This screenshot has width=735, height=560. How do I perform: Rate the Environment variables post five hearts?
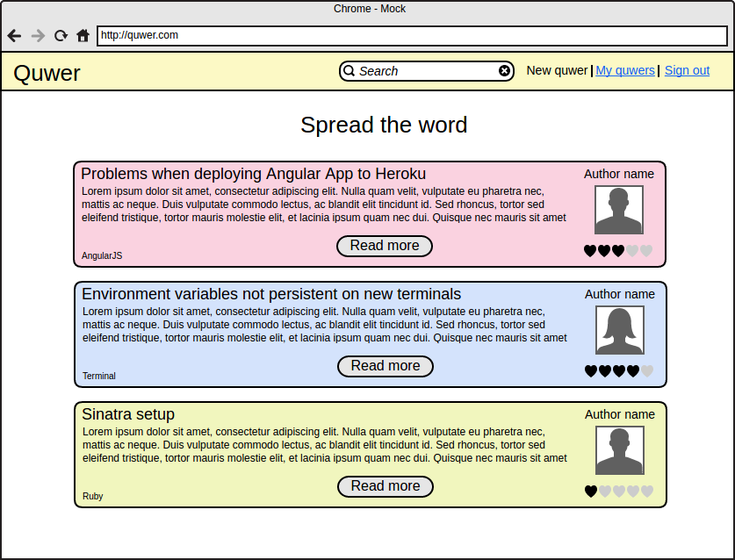pos(647,371)
